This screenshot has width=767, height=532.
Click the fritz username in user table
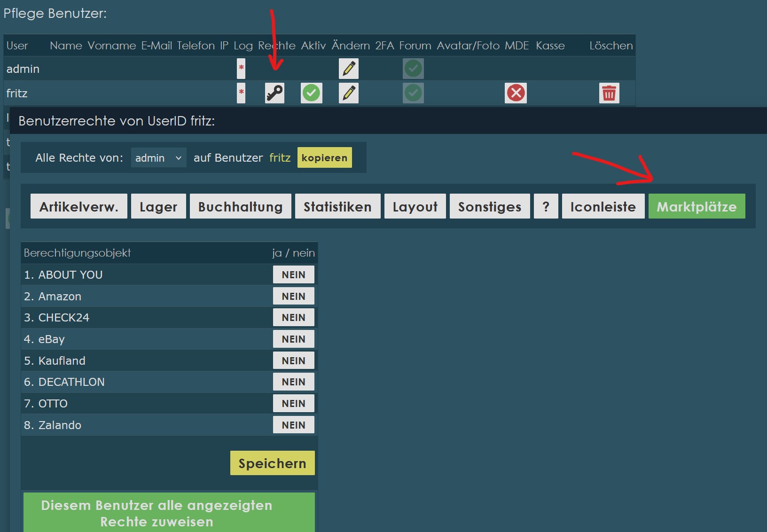[x=17, y=94]
